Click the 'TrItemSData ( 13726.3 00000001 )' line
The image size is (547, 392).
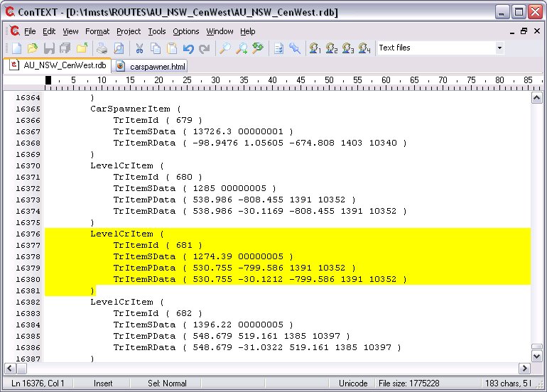203,131
